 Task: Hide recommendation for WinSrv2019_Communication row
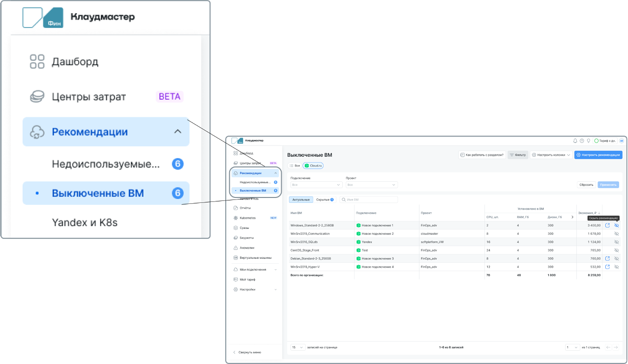coord(617,234)
